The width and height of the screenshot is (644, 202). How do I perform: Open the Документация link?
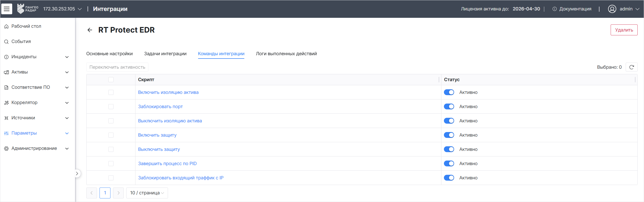575,9
